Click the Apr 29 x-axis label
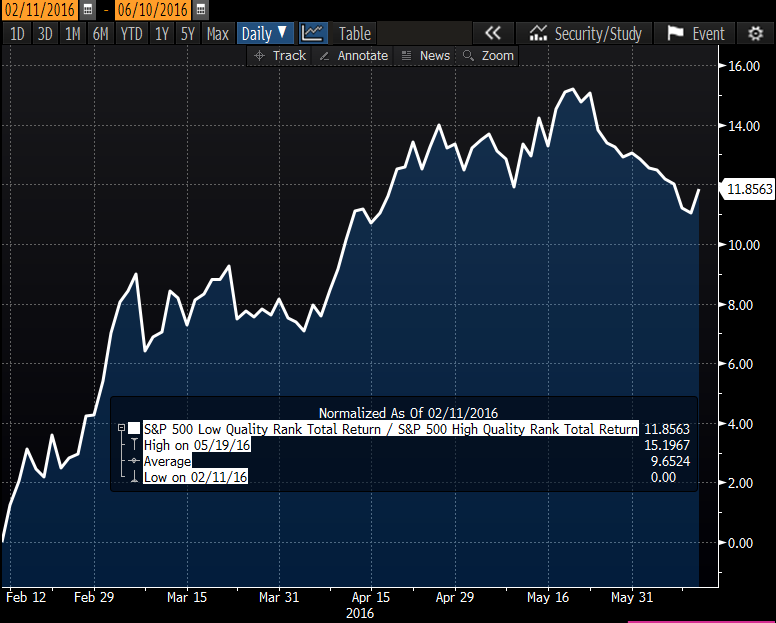This screenshot has width=776, height=623. click(x=455, y=597)
